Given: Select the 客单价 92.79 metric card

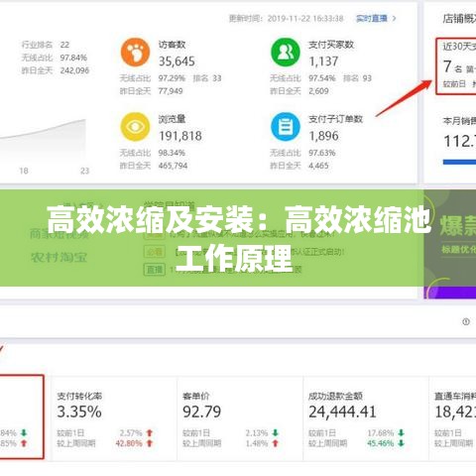Looking at the screenshot, I should [240, 418].
